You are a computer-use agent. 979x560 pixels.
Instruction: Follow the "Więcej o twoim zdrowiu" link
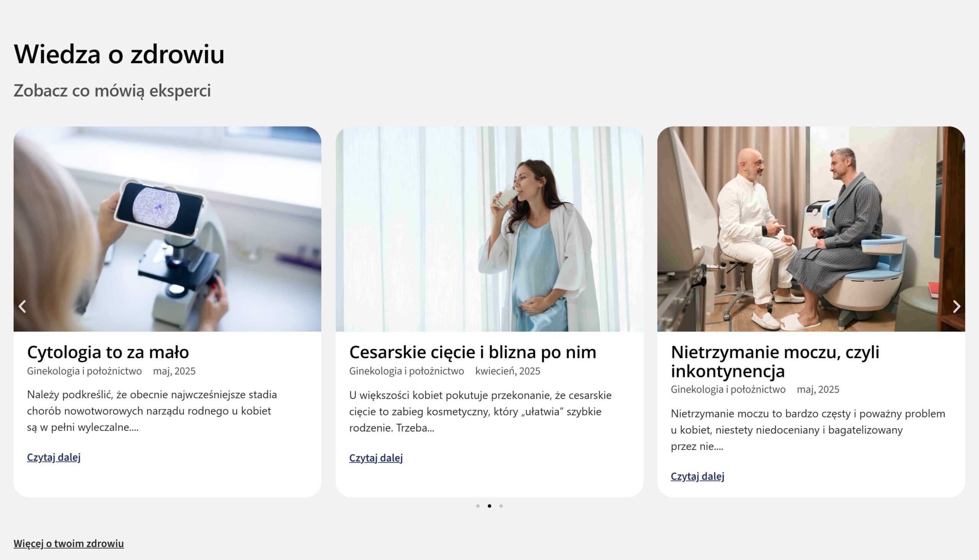point(69,544)
